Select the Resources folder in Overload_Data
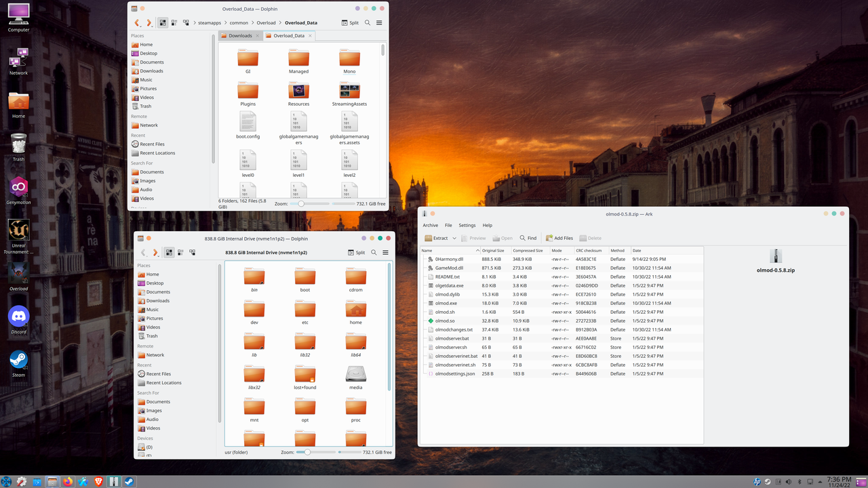This screenshot has height=488, width=868. point(298,94)
